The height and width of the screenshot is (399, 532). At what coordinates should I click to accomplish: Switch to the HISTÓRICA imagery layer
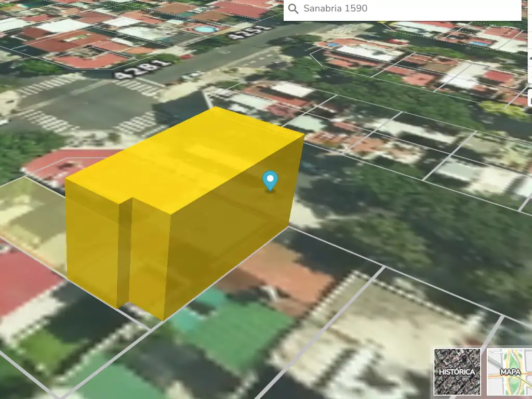457,371
